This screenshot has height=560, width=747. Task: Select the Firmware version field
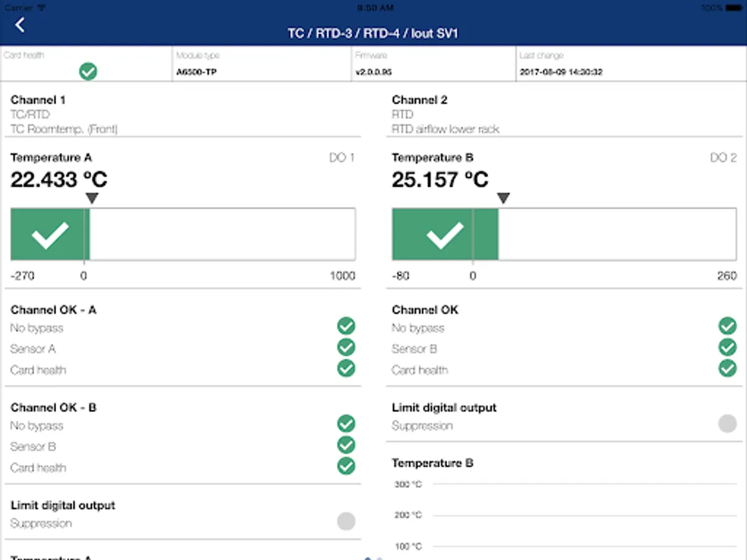[x=433, y=64]
